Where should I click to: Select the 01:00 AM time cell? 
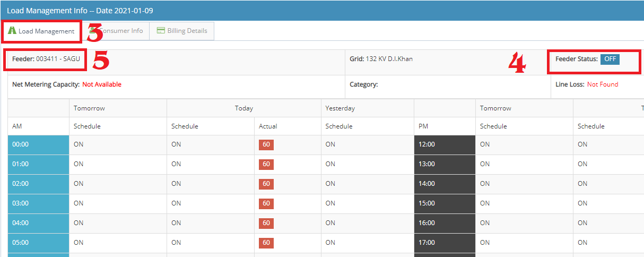38,164
